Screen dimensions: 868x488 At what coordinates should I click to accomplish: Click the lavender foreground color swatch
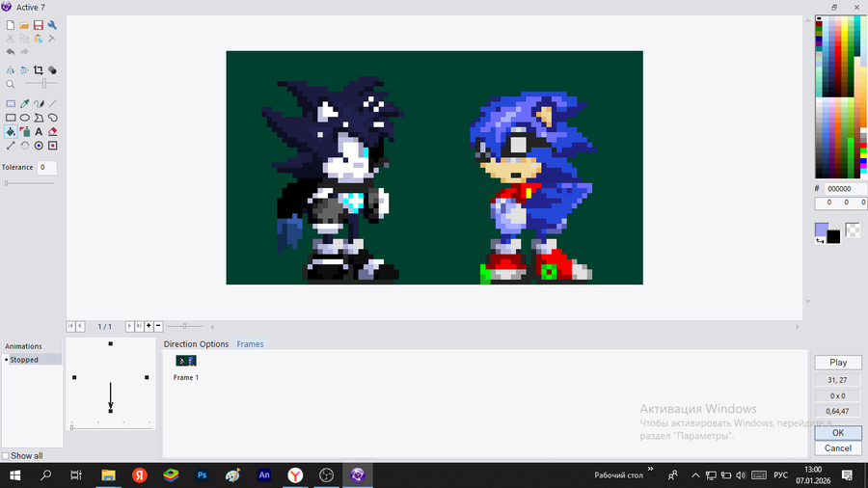[x=822, y=230]
